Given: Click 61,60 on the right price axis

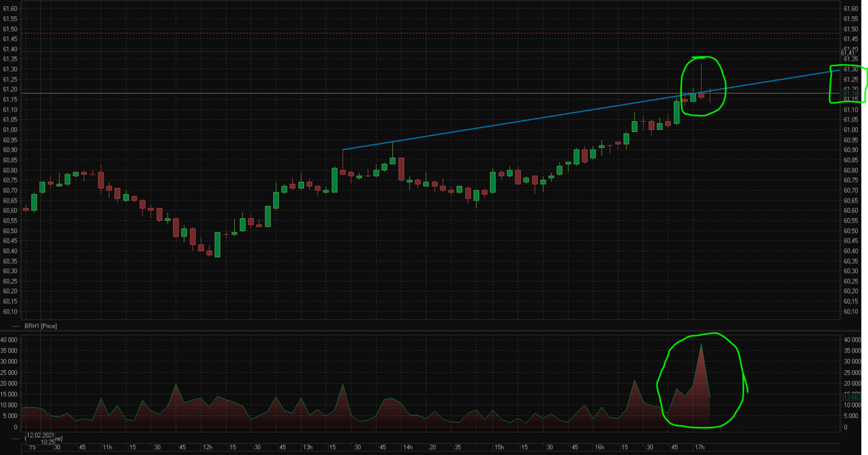Looking at the screenshot, I should coord(851,9).
